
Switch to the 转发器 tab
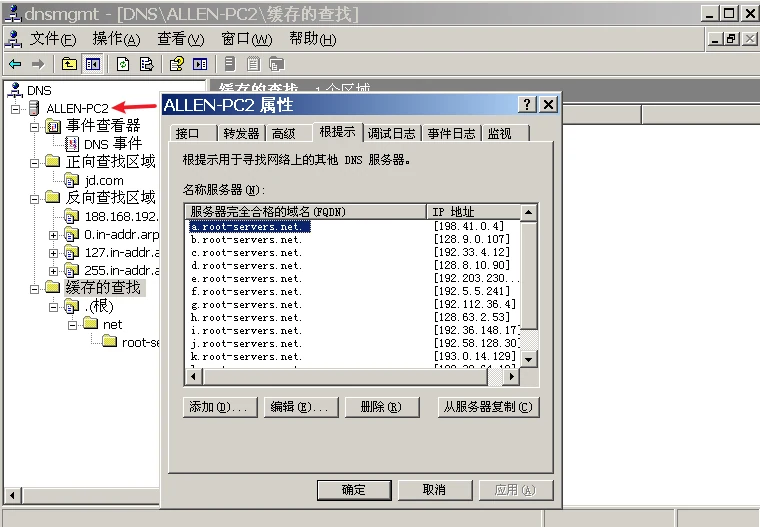[x=241, y=133]
